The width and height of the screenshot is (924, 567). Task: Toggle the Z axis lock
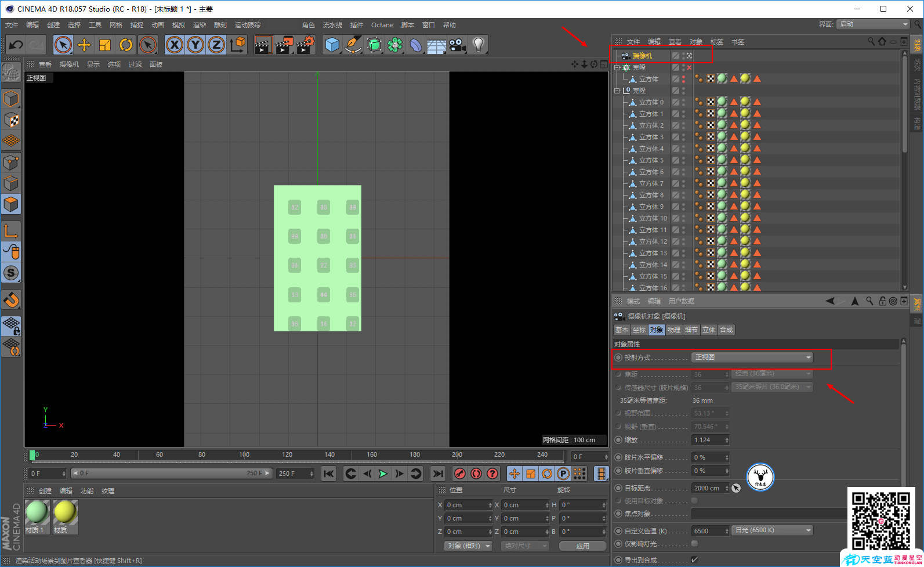[x=216, y=45]
